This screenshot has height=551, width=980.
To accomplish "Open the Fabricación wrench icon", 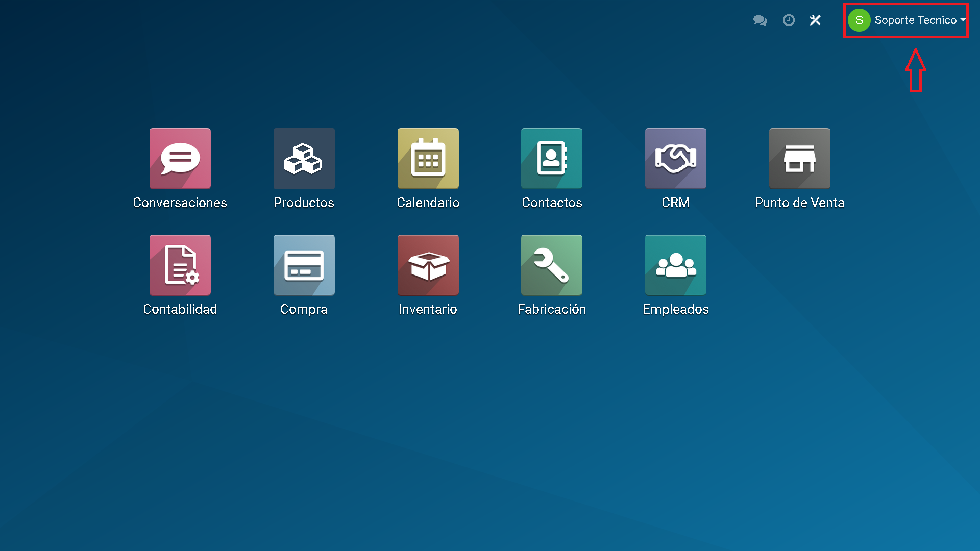I will (x=551, y=265).
